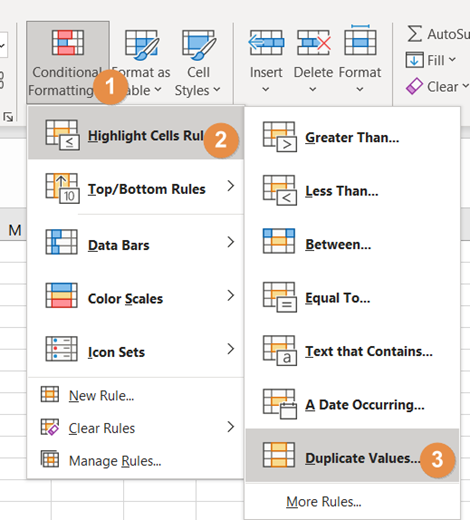Open the dialog launcher corner arrow

click(8, 117)
